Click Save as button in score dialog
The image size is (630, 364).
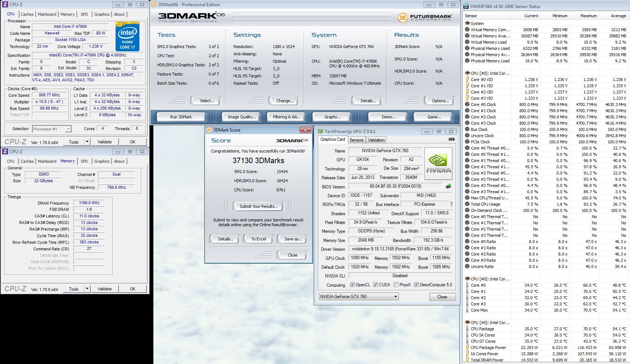[x=293, y=239]
